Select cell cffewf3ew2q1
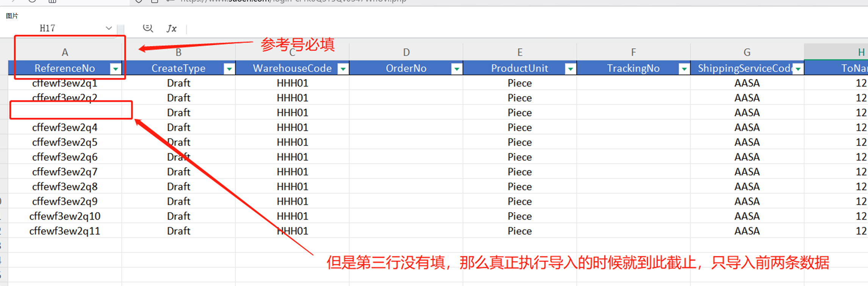The image size is (868, 286). (65, 83)
